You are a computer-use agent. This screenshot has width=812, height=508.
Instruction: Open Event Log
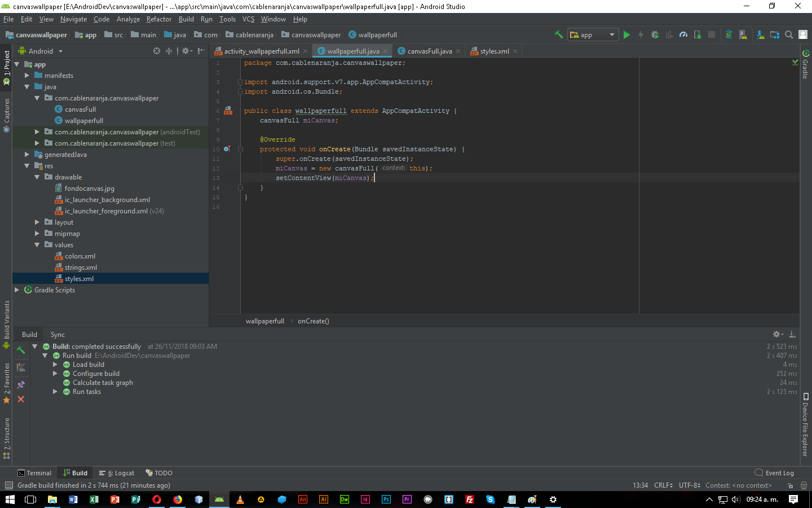[x=774, y=473]
